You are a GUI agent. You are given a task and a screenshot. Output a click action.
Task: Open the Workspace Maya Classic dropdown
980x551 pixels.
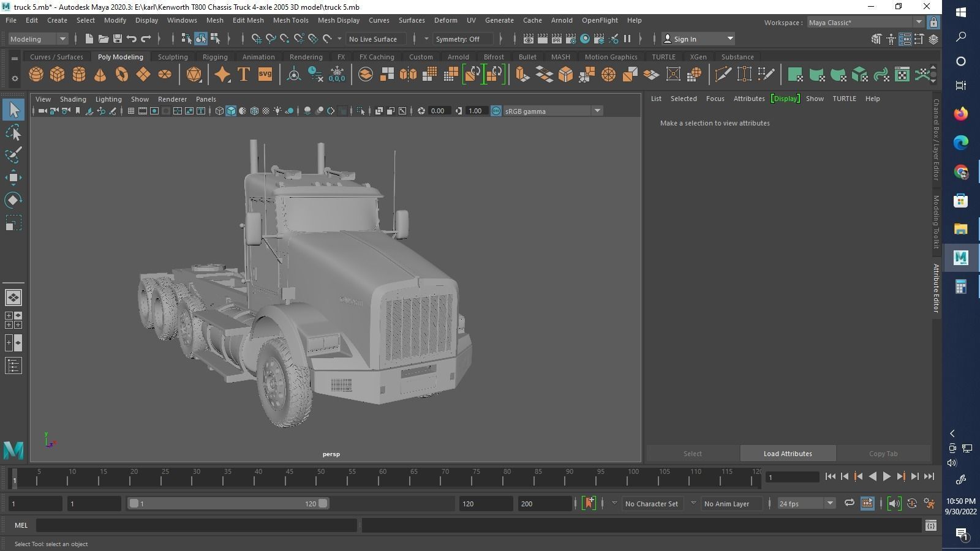[x=865, y=23]
